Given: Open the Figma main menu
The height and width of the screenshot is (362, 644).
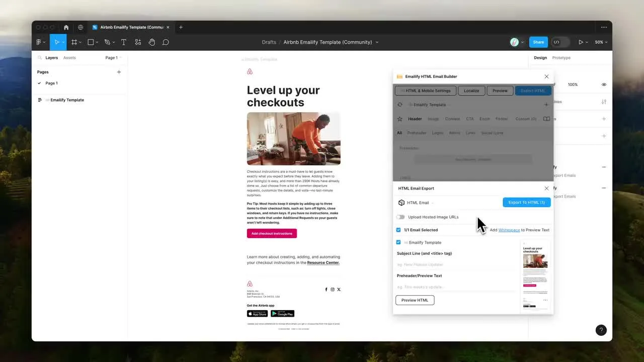Looking at the screenshot, I should 40,42.
